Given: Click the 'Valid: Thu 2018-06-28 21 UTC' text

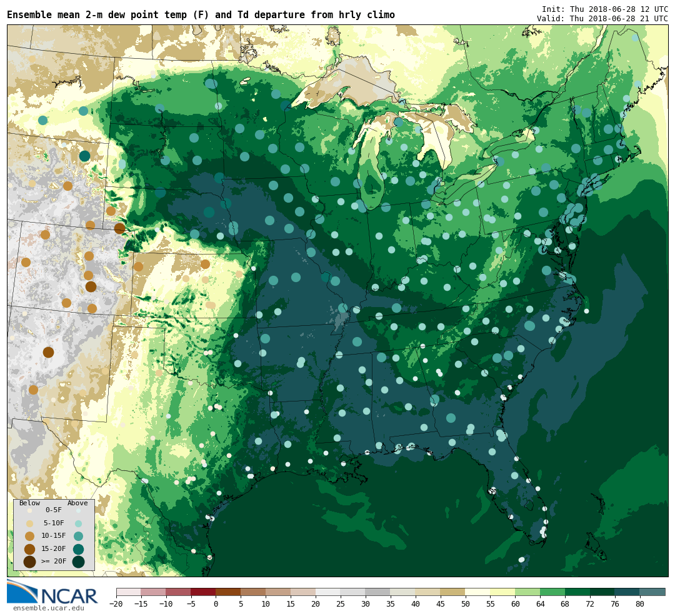Looking at the screenshot, I should tap(602, 19).
